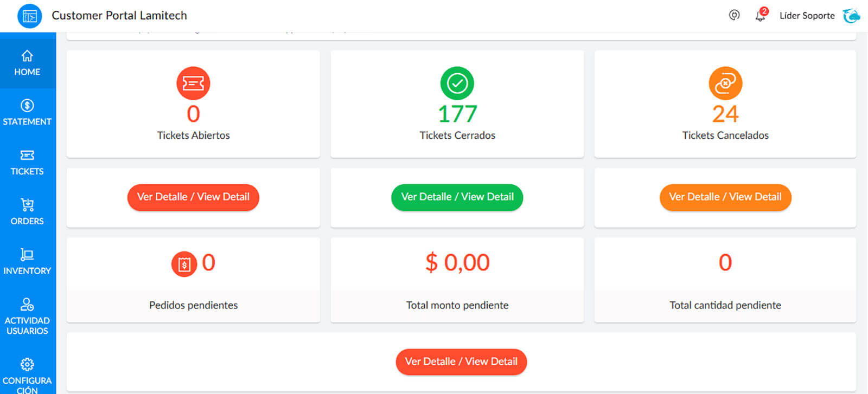Viewport: 868px width, 394px height.
Task: Click the target icon in the header
Action: tap(733, 15)
